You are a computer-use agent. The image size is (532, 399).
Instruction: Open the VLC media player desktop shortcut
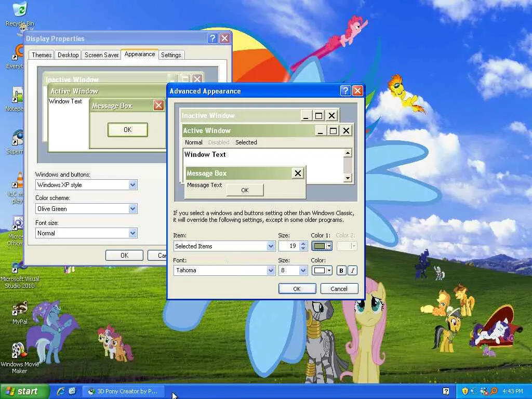coord(17,188)
